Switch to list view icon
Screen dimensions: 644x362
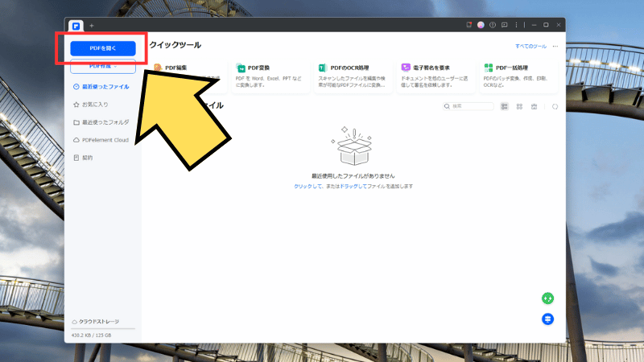click(x=505, y=106)
